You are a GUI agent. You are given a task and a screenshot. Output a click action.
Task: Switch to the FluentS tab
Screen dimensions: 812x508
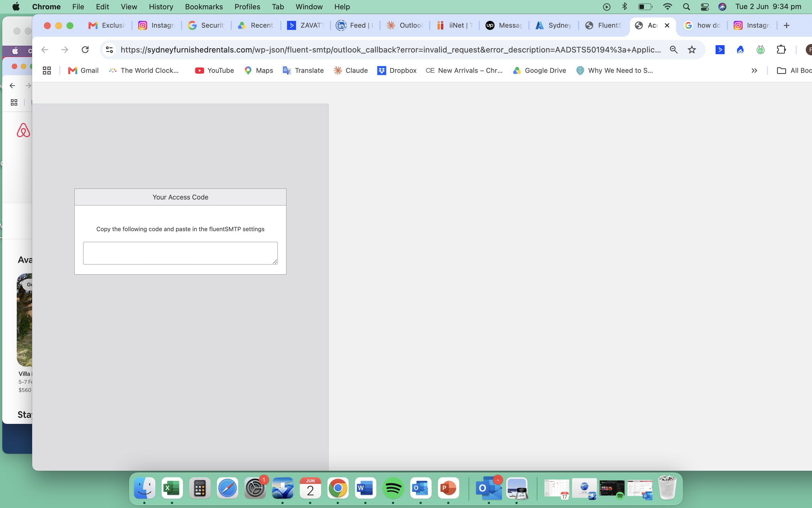603,25
